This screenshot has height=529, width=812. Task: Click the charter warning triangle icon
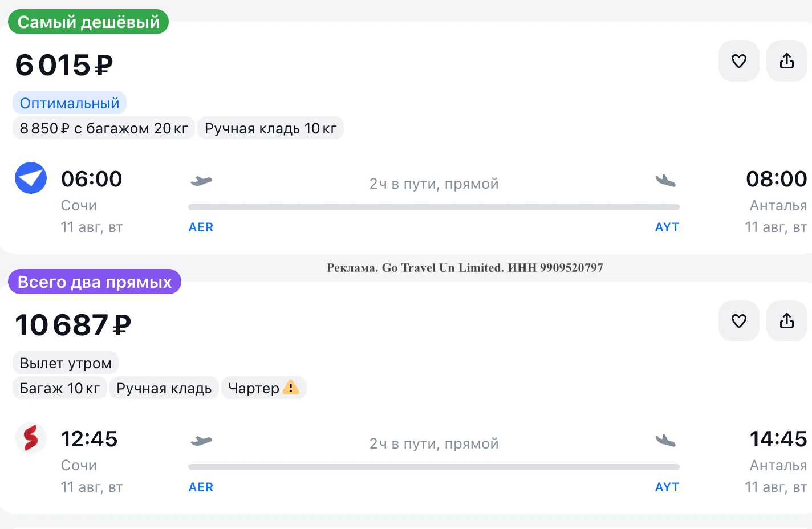[x=291, y=388]
